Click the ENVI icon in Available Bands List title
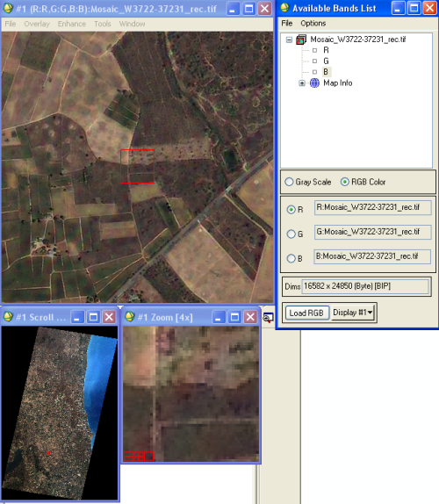Viewport: 439px width, 504px height. pos(284,8)
